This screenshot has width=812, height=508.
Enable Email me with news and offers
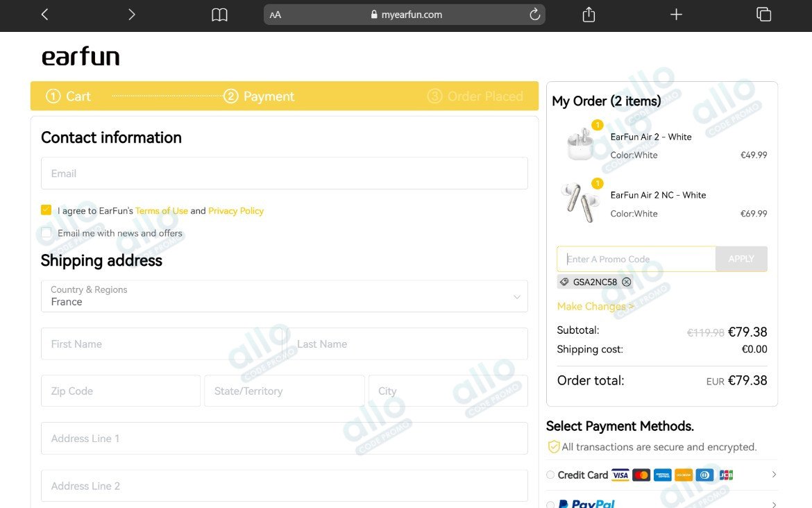click(x=46, y=232)
